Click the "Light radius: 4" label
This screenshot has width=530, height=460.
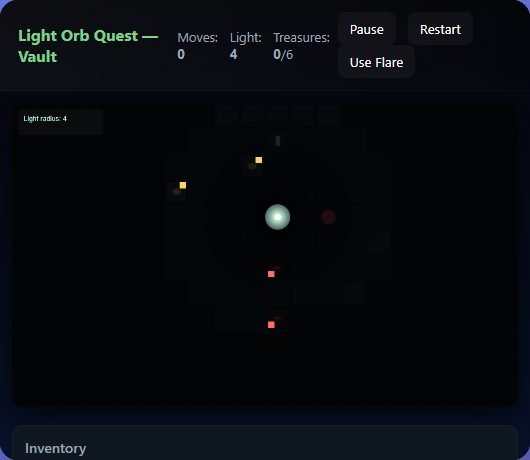(x=45, y=119)
